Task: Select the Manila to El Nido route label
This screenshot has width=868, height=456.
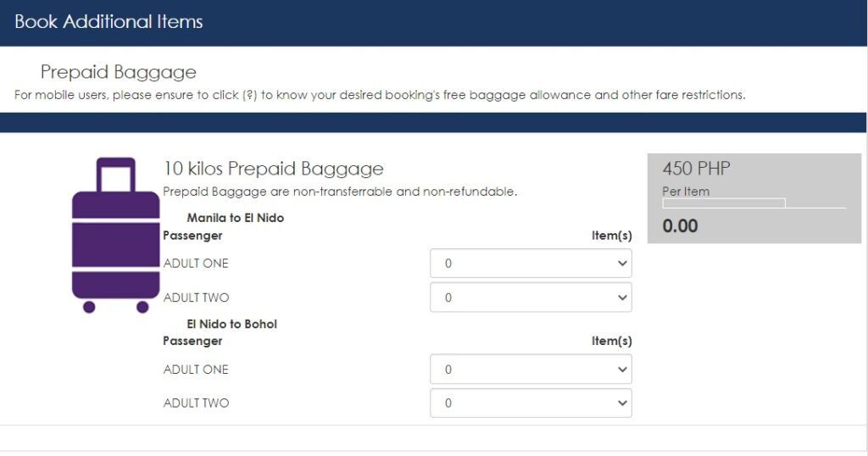Action: tap(235, 218)
